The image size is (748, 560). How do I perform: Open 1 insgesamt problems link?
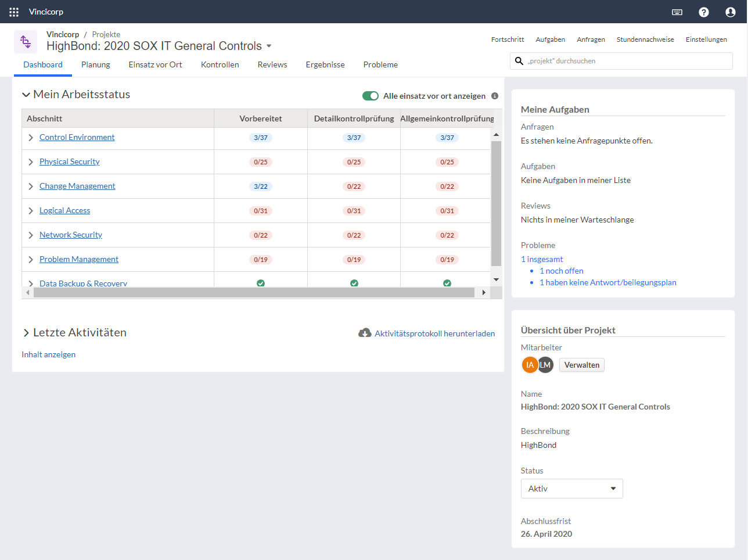tap(542, 259)
